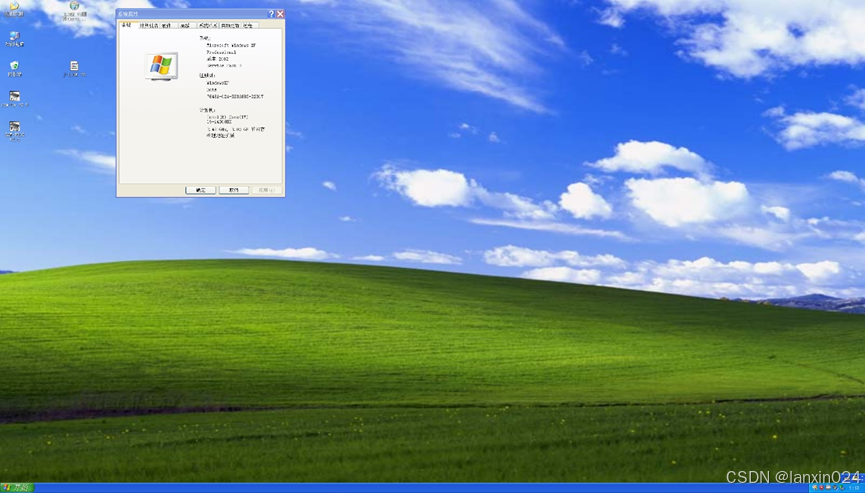Click the taskbar clock in the tray
This screenshot has height=493, width=865.
pyautogui.click(x=856, y=487)
